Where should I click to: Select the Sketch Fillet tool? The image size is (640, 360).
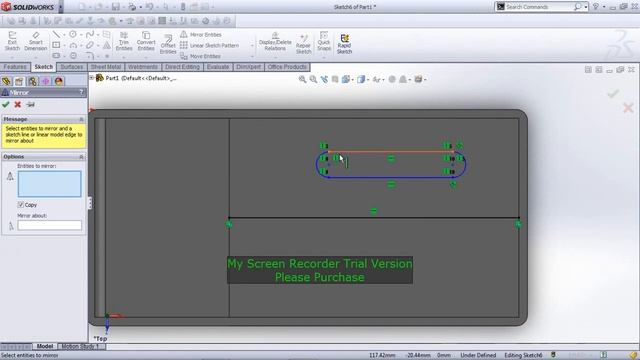coord(90,56)
